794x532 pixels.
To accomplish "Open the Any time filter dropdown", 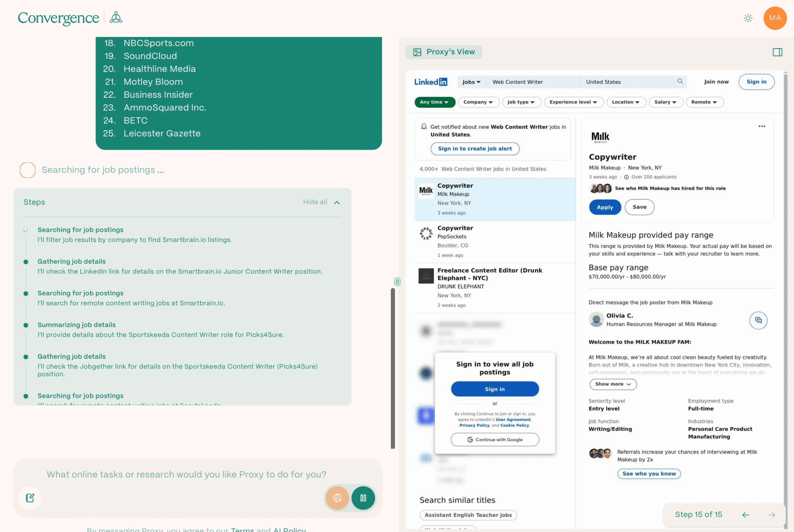I will coord(434,102).
